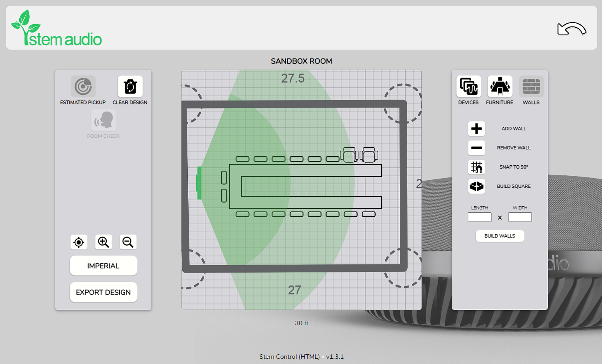Click the Clear Design icon
This screenshot has width=602, height=364.
click(130, 86)
